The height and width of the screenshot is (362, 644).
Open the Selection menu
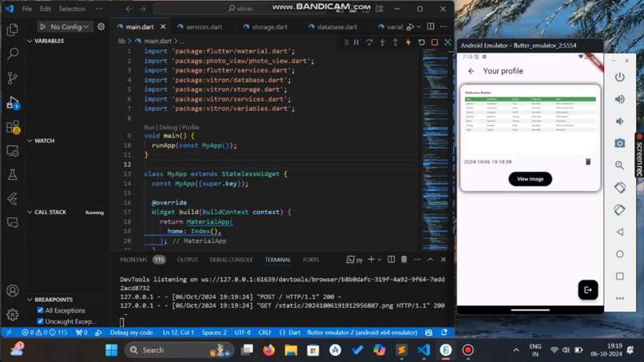click(72, 9)
